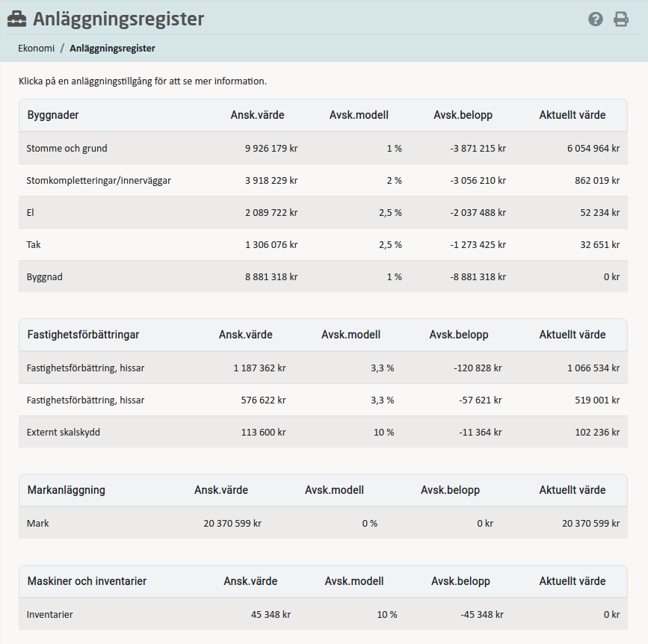Image resolution: width=648 pixels, height=644 pixels.
Task: Open the El asset row
Action: point(31,213)
